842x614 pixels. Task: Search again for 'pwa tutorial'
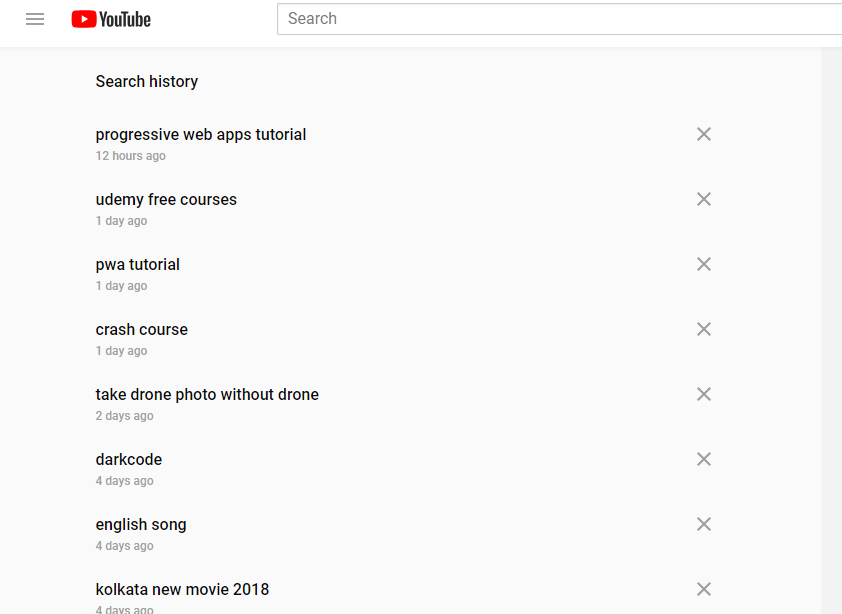point(138,265)
